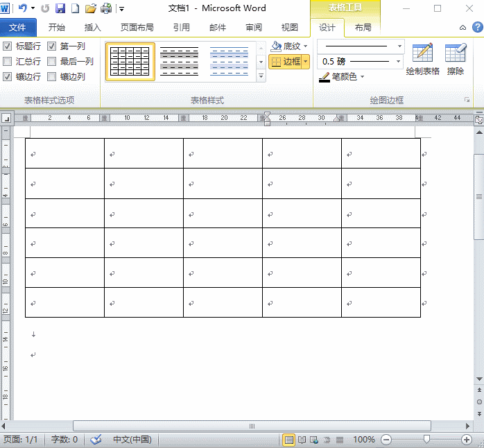The height and width of the screenshot is (448, 484).
Task: Toggle the ruler button above scrollbar
Action: (x=478, y=120)
